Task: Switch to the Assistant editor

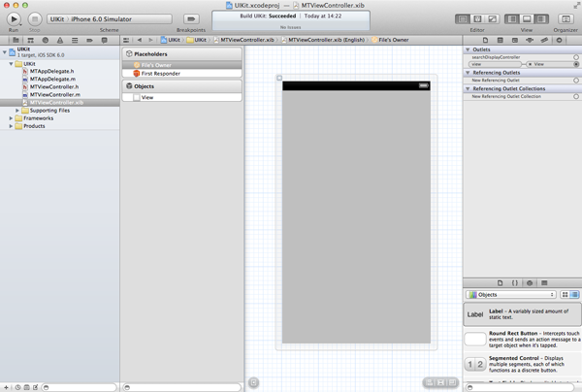Action: click(x=477, y=19)
